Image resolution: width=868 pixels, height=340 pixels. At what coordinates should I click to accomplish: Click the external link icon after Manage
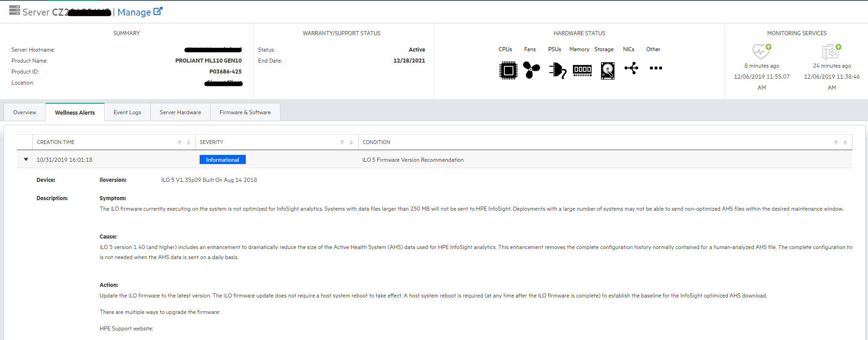158,11
